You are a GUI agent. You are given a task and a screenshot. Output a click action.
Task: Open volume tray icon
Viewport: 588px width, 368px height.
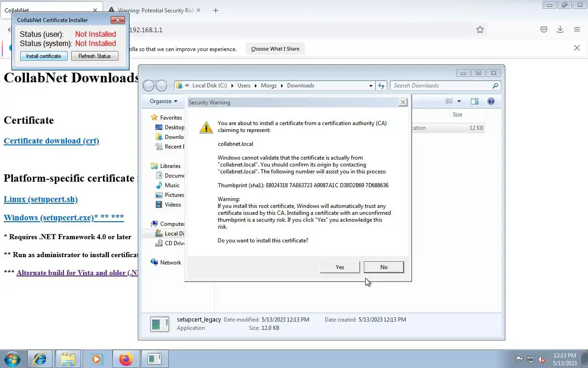coord(542,359)
